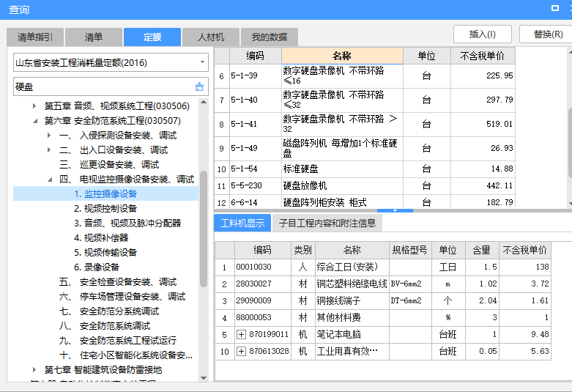572x392 pixels.
Task: Click the tree panel vertical scrollbar thumb
Action: click(204, 229)
